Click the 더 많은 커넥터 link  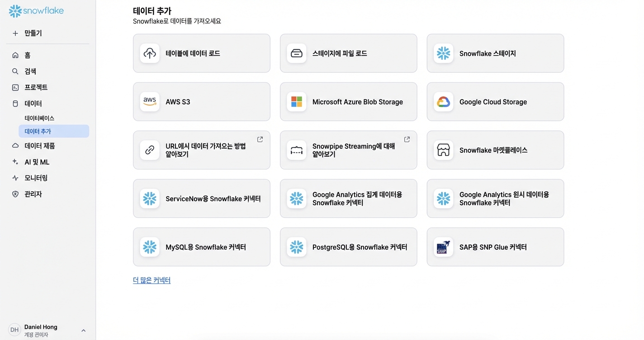tap(152, 280)
